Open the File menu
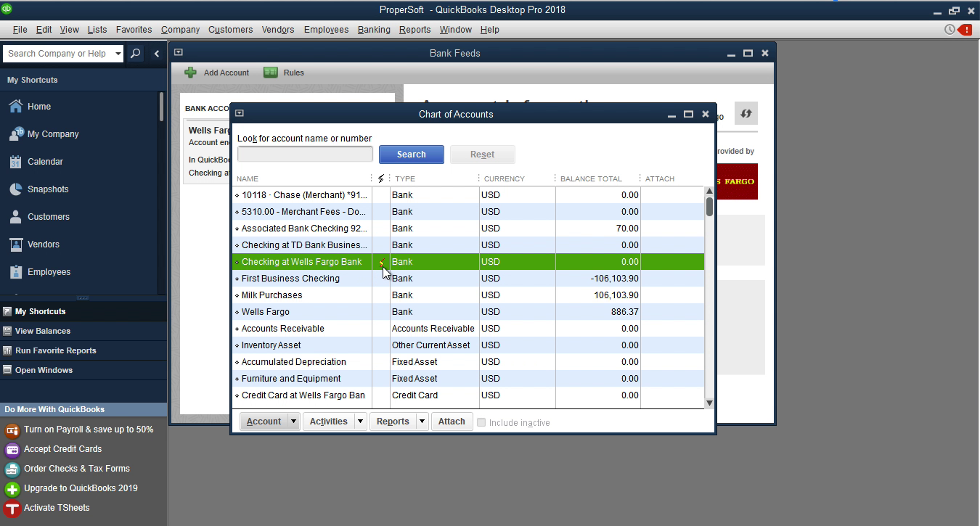Viewport: 980px width, 526px height. [20, 30]
